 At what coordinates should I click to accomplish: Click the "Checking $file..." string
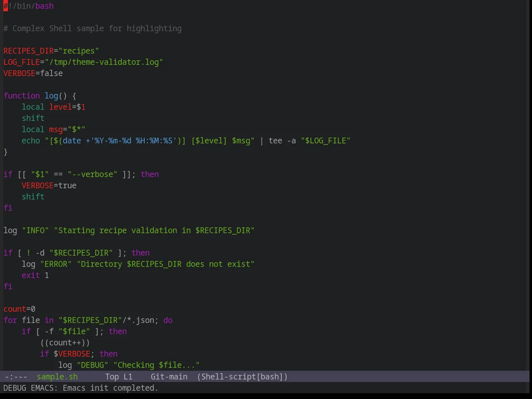coord(156,365)
